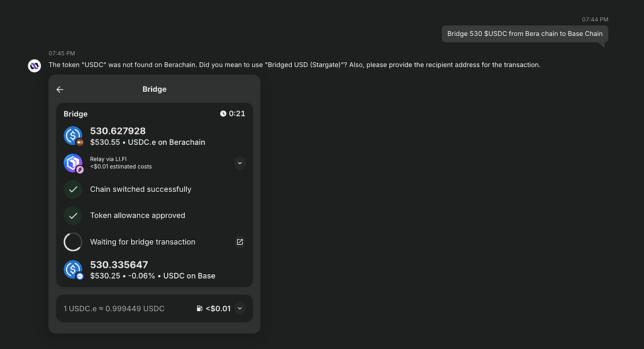644x349 pixels.
Task: Click the <$0.01 estimated costs label
Action: tap(121, 167)
